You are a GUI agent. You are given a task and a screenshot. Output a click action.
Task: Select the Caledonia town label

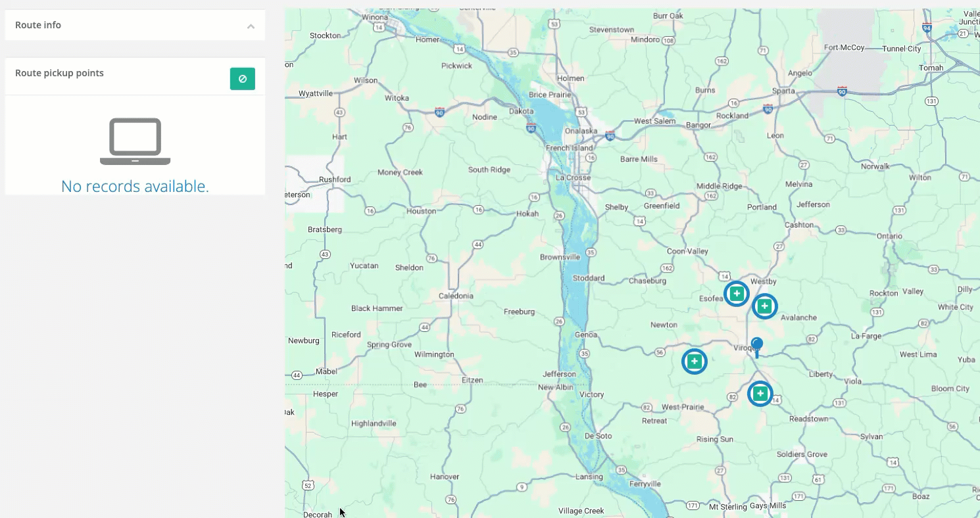[456, 296]
